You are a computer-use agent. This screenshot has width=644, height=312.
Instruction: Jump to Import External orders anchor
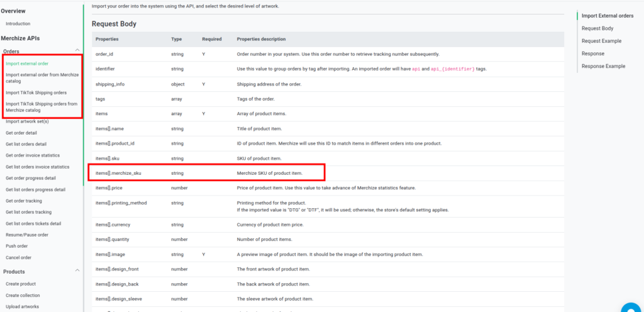(608, 16)
